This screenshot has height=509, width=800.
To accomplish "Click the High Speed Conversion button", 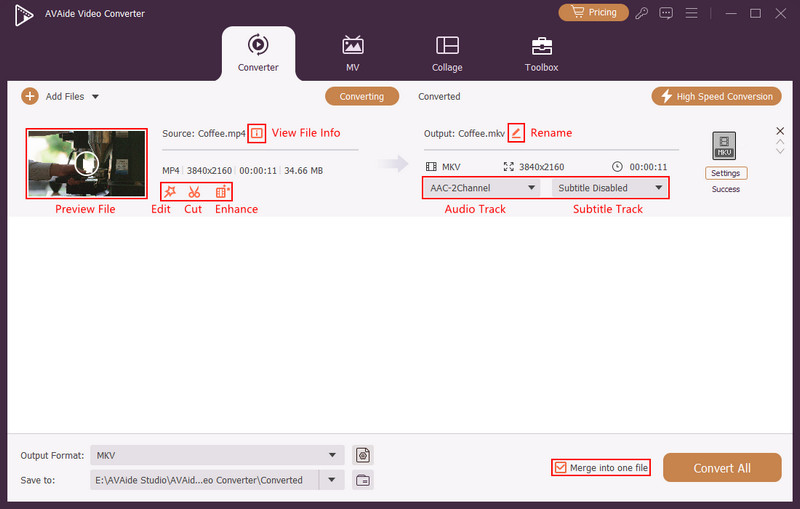I will coord(716,96).
